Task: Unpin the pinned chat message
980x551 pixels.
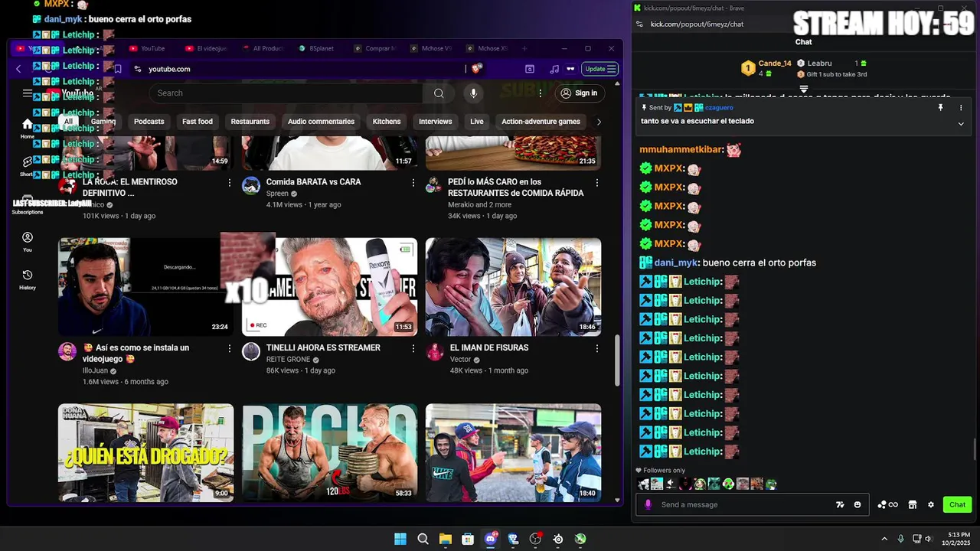Action: (x=941, y=108)
